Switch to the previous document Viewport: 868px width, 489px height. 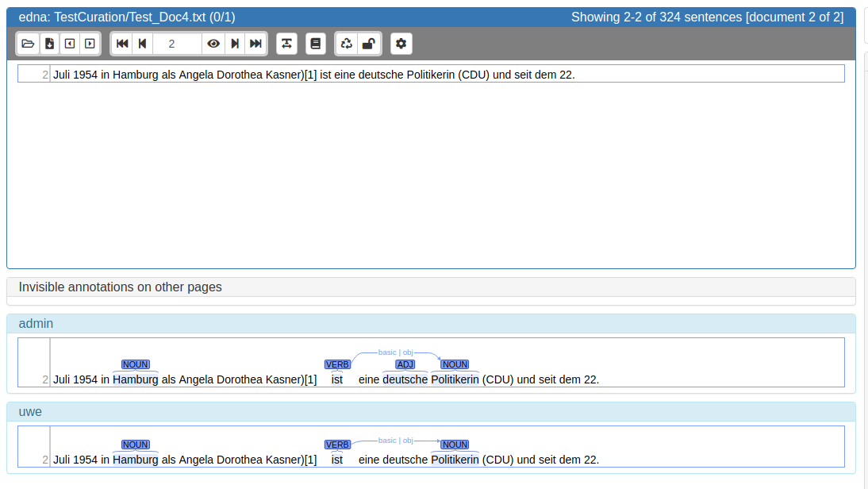tap(69, 44)
